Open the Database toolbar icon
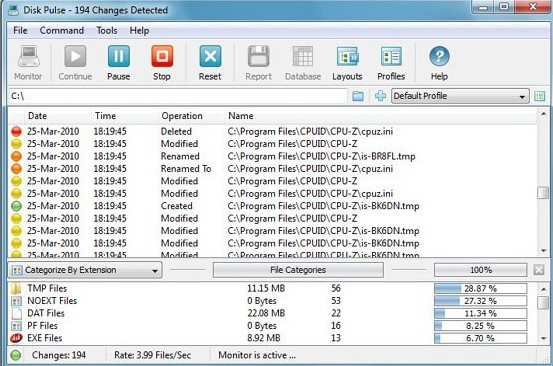This screenshot has height=366, width=553. [303, 56]
